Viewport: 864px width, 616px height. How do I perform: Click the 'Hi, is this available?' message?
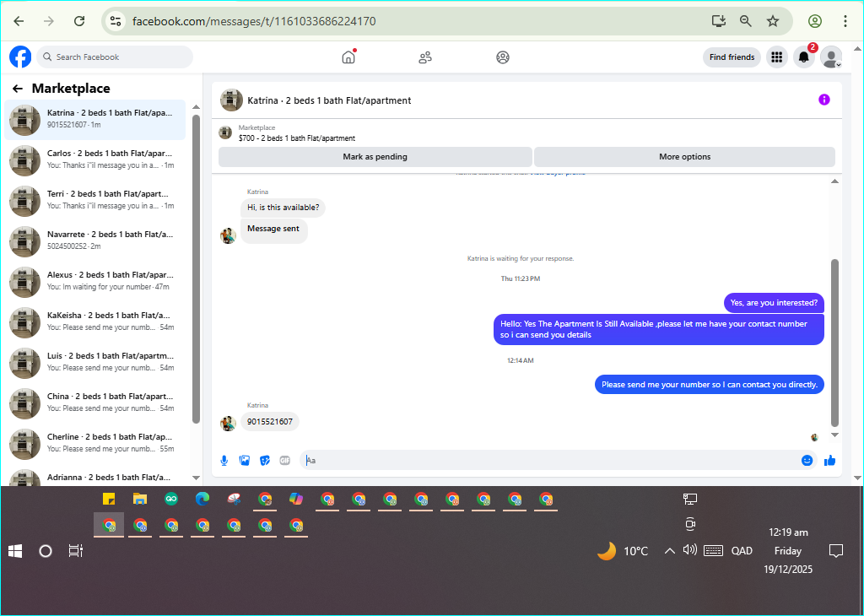point(283,208)
